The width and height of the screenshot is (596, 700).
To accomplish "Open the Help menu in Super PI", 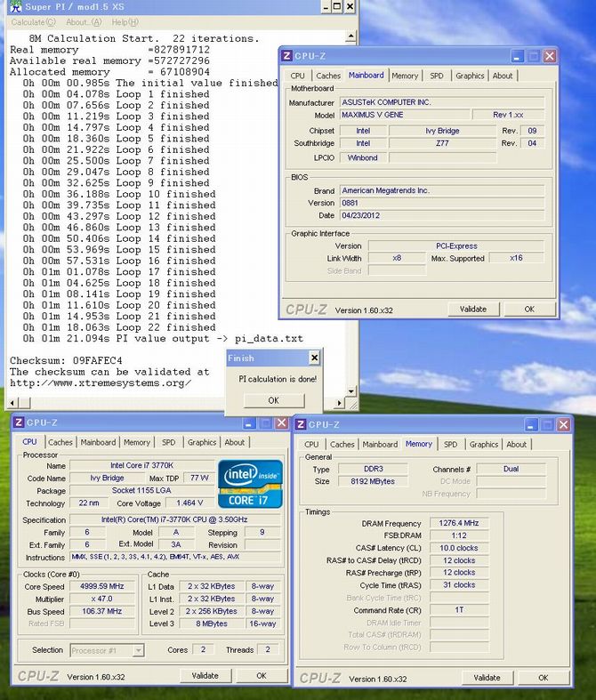I will pos(125,22).
